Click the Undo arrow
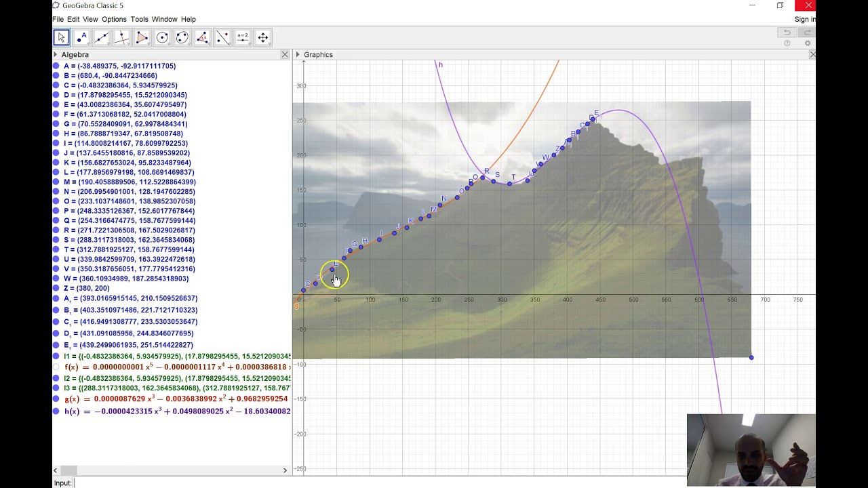Image resolution: width=868 pixels, height=488 pixels. click(x=787, y=33)
